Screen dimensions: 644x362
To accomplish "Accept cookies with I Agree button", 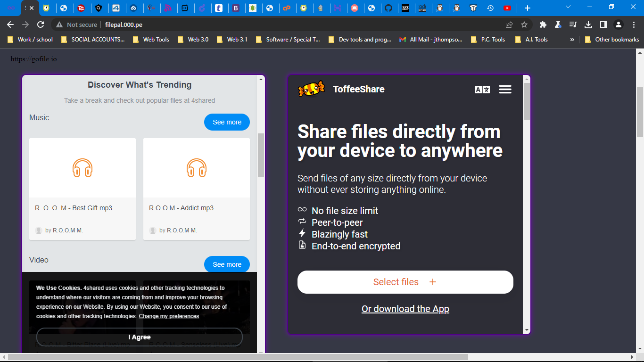I will [140, 337].
